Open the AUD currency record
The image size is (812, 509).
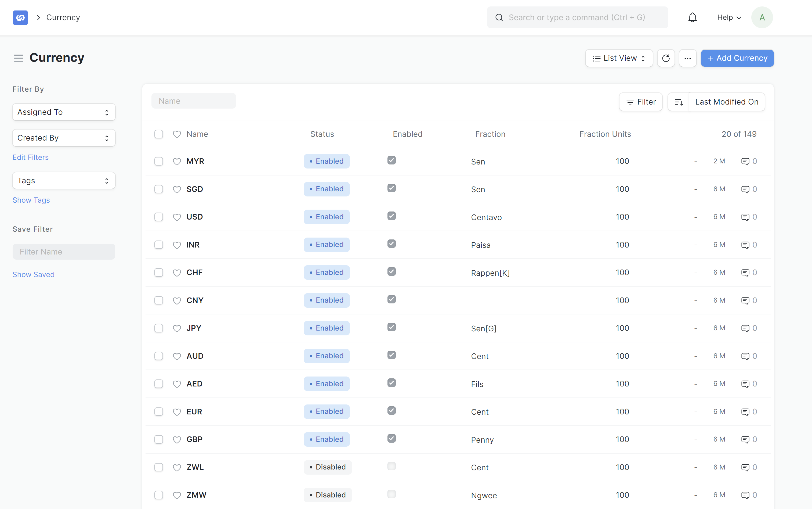195,356
